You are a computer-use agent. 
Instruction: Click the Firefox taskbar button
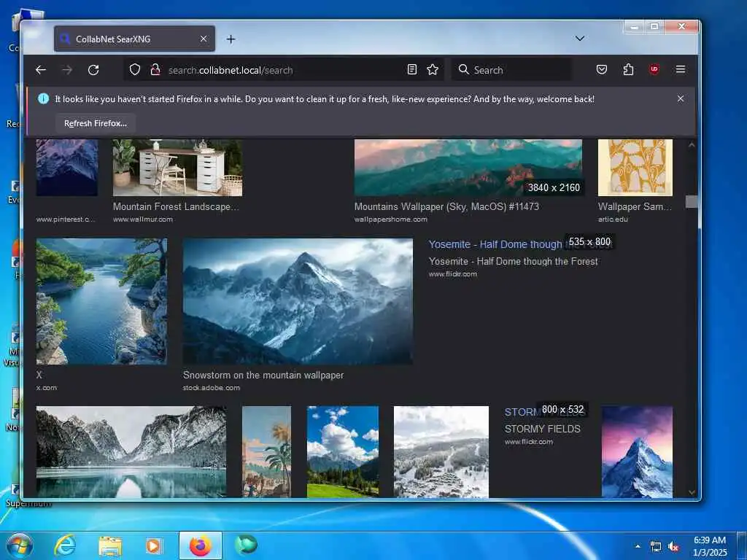[x=201, y=545]
